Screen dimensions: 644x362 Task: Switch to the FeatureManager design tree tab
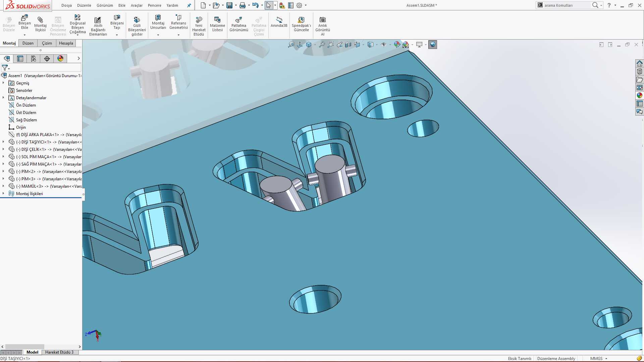7,59
